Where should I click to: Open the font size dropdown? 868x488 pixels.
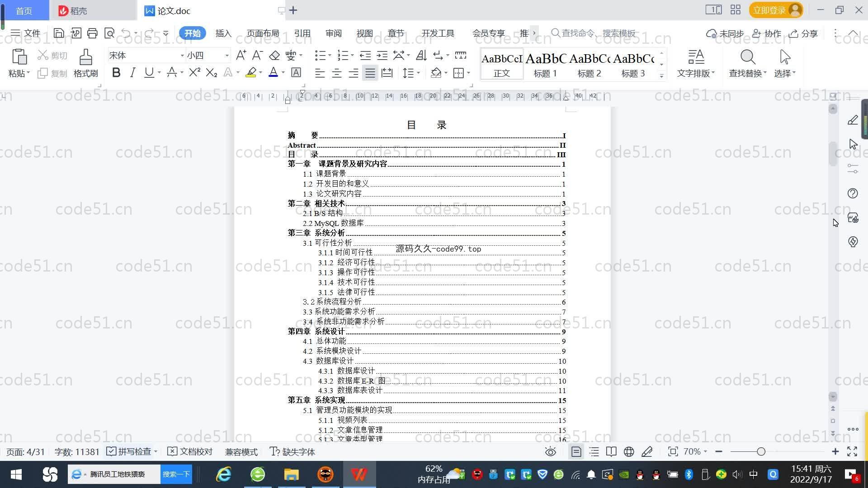(227, 56)
